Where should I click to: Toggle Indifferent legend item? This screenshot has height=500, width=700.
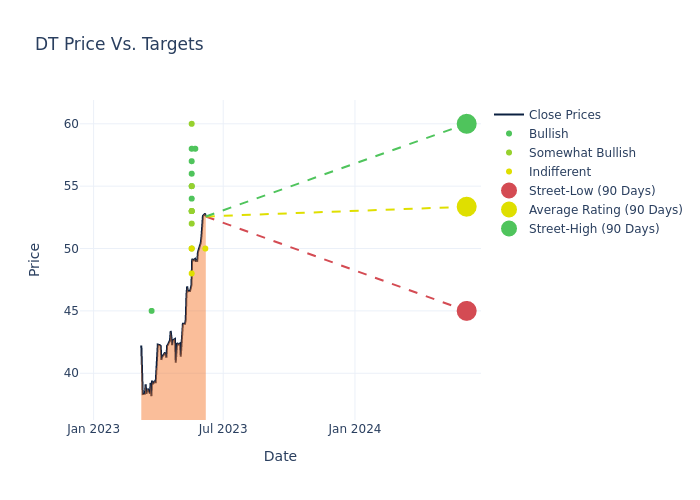coord(559,172)
